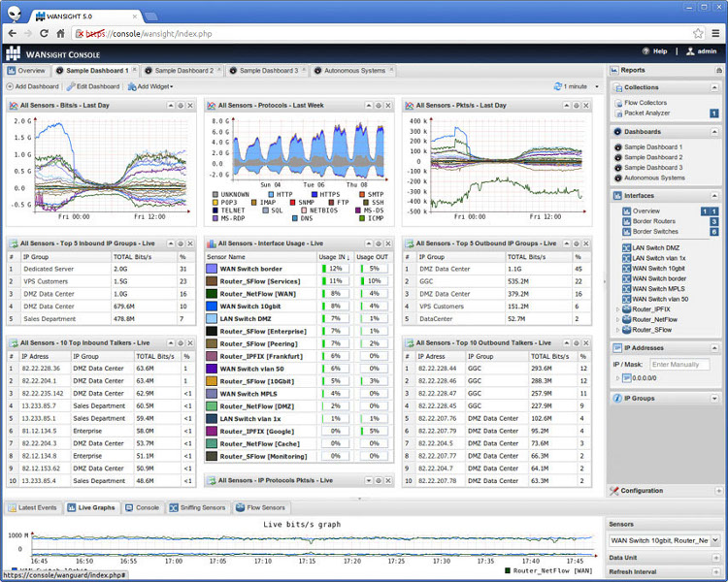This screenshot has height=582, width=728.
Task: Click the browser home icon
Action: (60, 33)
